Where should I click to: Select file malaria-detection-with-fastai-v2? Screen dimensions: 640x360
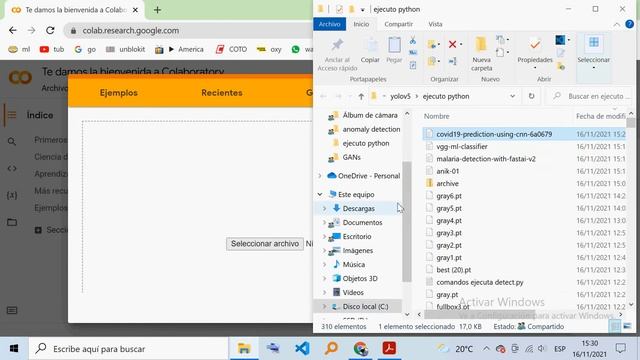click(x=486, y=159)
